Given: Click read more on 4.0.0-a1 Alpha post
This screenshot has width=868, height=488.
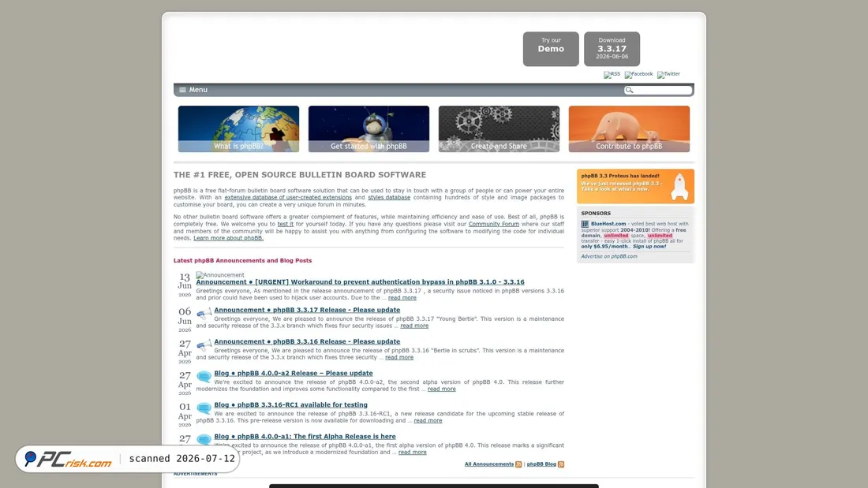Looking at the screenshot, I should click(x=413, y=452).
